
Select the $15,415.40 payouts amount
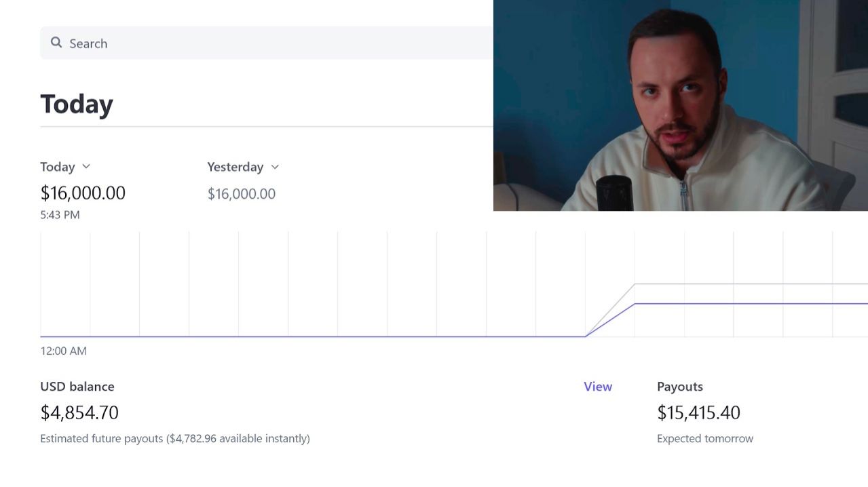(698, 412)
